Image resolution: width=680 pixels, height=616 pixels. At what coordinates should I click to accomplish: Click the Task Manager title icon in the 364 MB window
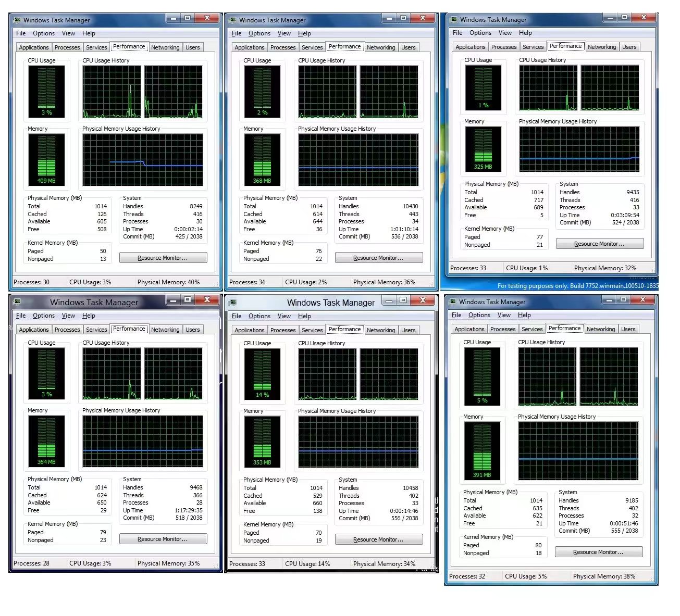coord(17,301)
